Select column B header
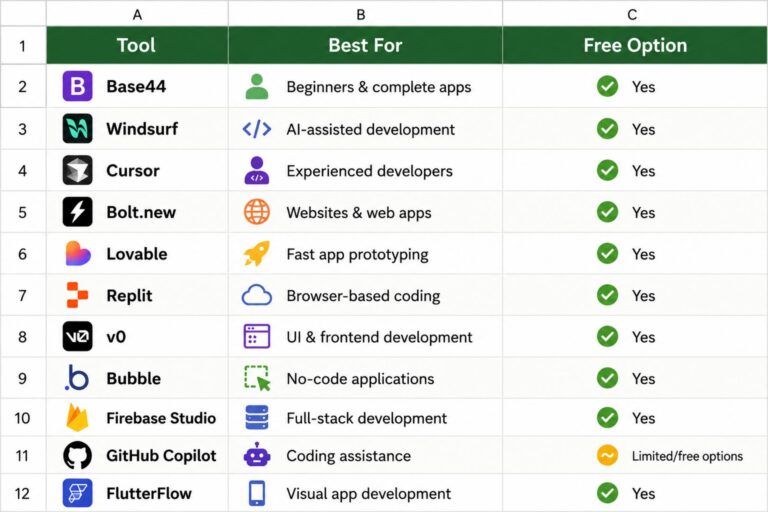Viewport: 768px width, 512px height. (x=365, y=14)
